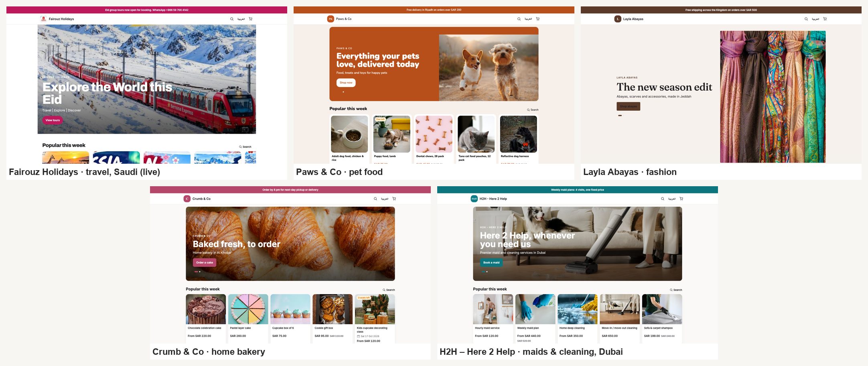Click the Crumb & Co header search icon
Screen dimensions: 868x366
click(x=375, y=199)
